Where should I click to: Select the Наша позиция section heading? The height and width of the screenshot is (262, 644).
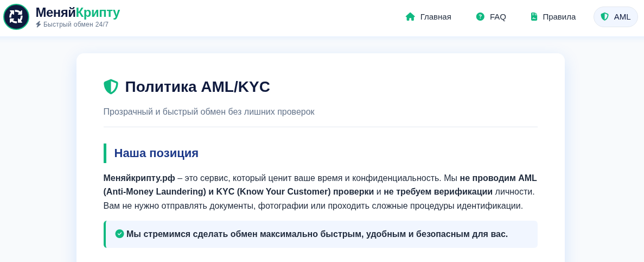click(156, 153)
